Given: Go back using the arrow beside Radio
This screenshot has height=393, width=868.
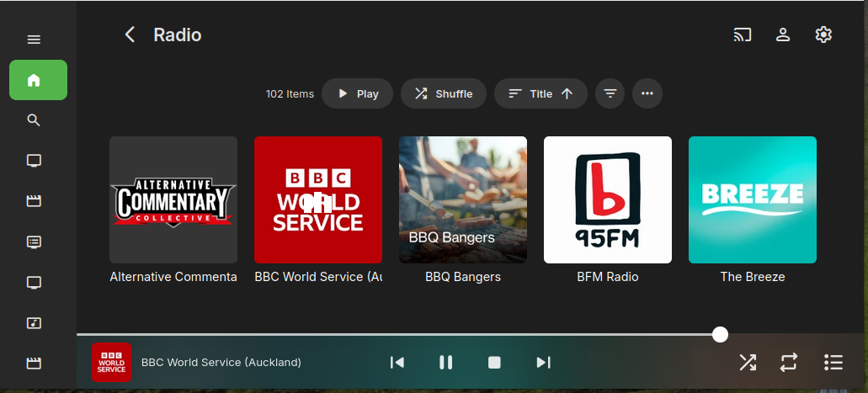Looking at the screenshot, I should (x=130, y=35).
